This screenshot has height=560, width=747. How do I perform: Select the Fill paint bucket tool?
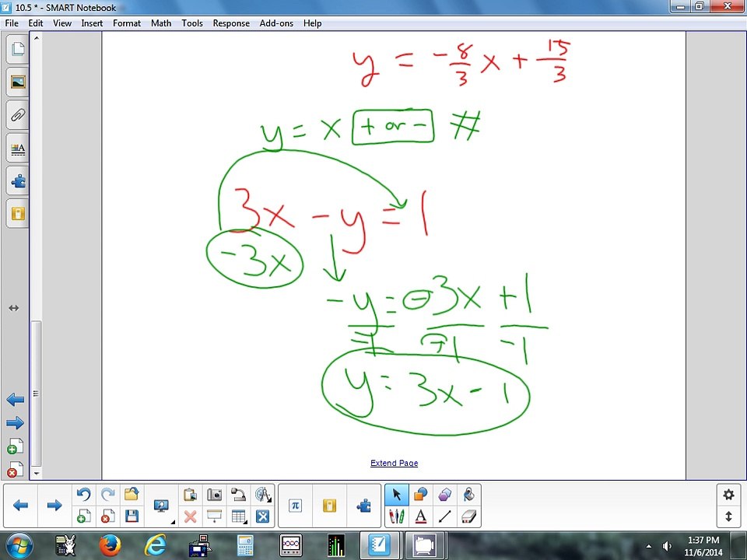click(x=468, y=495)
